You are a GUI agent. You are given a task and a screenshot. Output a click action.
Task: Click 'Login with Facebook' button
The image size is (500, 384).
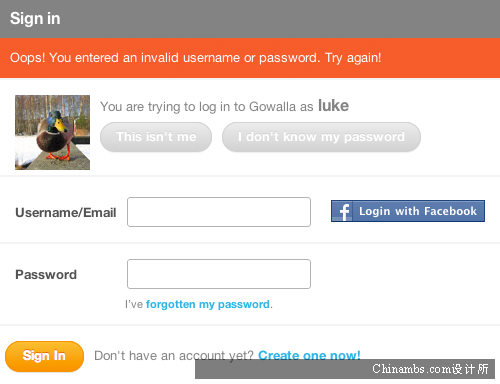(408, 211)
